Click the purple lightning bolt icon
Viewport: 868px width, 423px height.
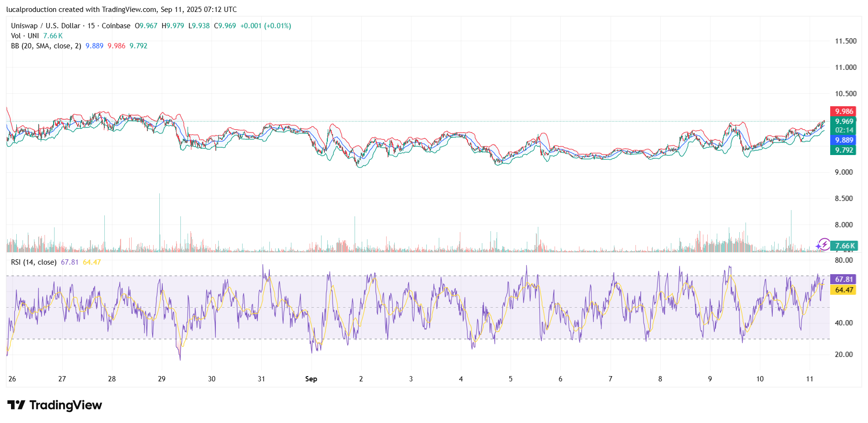pyautogui.click(x=823, y=245)
